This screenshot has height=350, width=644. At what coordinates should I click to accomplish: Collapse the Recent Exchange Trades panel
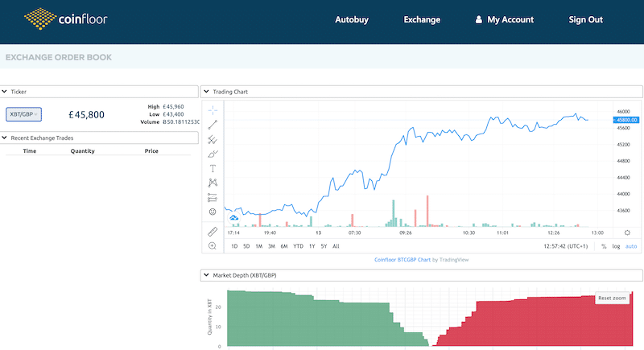5,138
